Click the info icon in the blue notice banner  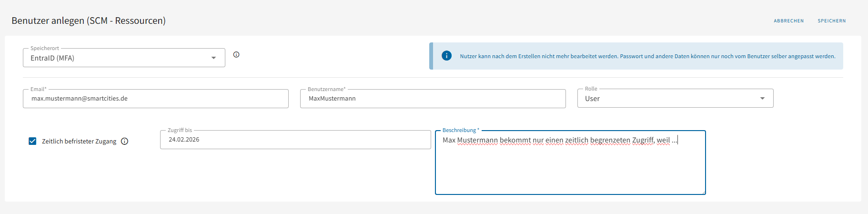coord(446,56)
